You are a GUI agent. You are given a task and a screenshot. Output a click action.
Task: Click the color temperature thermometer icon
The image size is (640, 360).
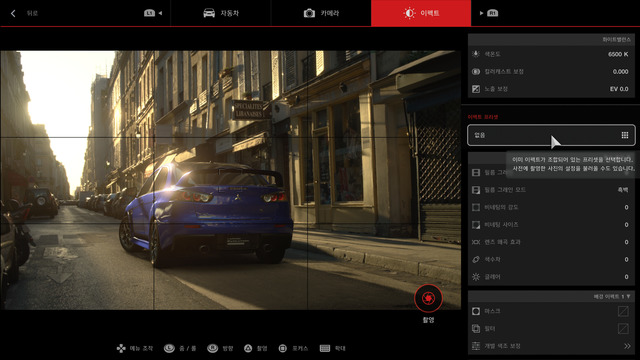click(476, 54)
